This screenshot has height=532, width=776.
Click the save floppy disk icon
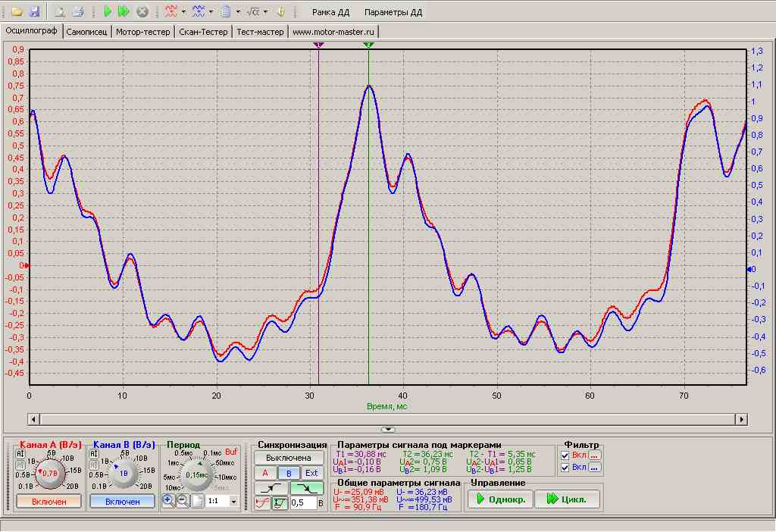click(34, 12)
